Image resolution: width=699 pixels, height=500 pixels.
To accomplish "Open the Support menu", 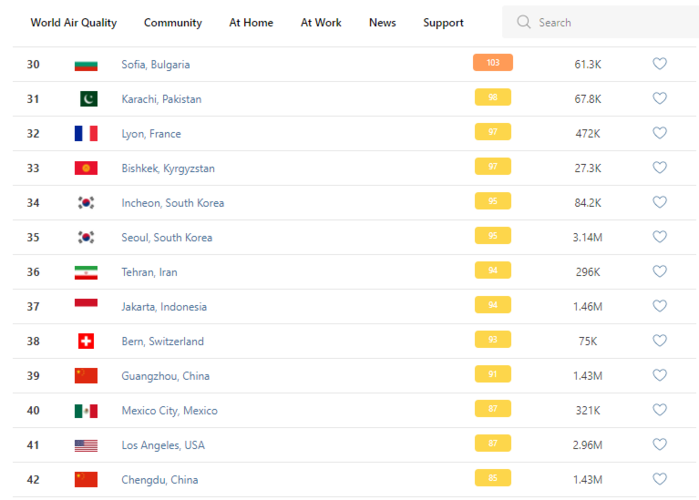I will pos(443,22).
